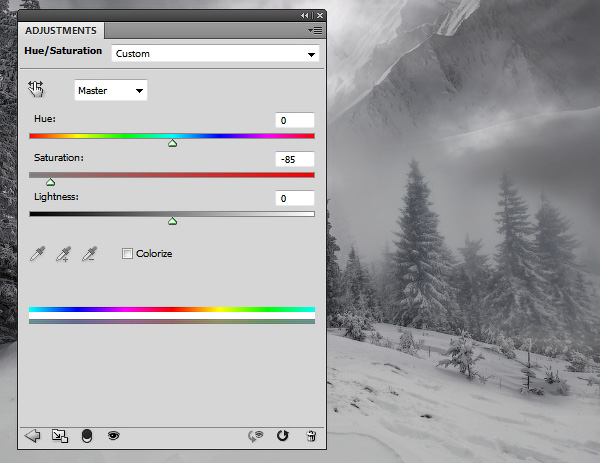Delete this adjustment layer trash icon

(x=311, y=436)
